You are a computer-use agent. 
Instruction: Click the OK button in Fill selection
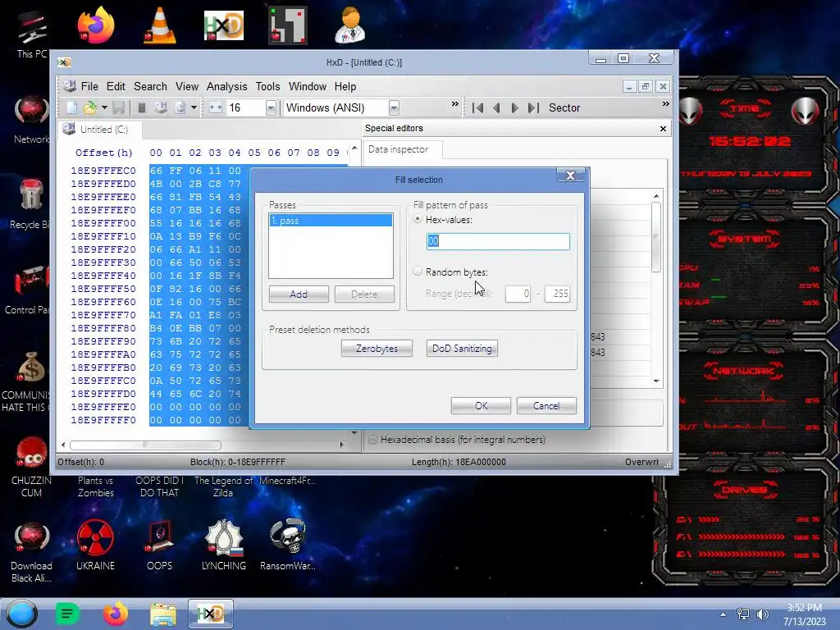click(481, 405)
